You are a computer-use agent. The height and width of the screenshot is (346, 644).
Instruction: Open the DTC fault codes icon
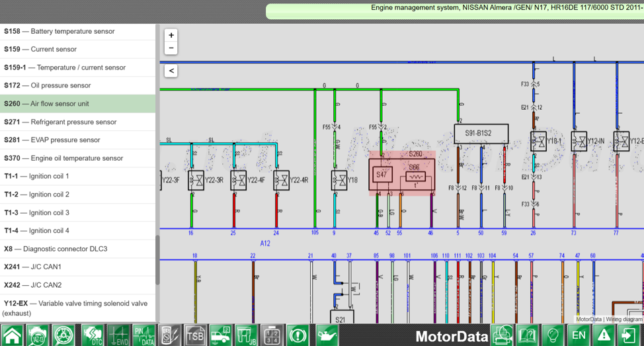coord(93,335)
